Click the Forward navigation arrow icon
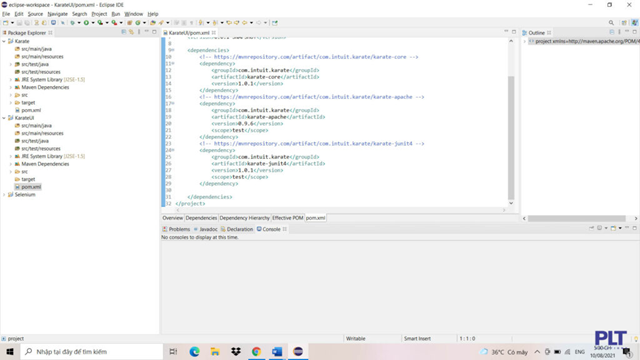The width and height of the screenshot is (640, 360). coord(258,23)
